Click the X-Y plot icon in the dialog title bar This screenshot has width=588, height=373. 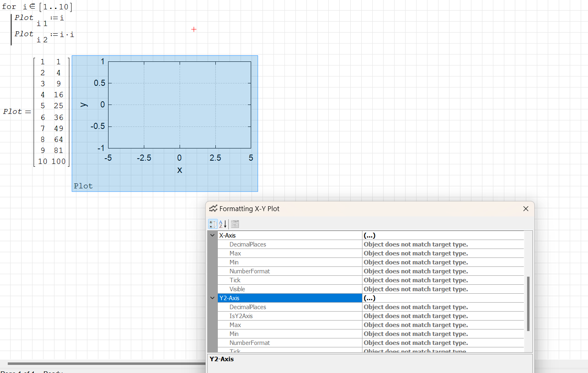[x=213, y=208]
